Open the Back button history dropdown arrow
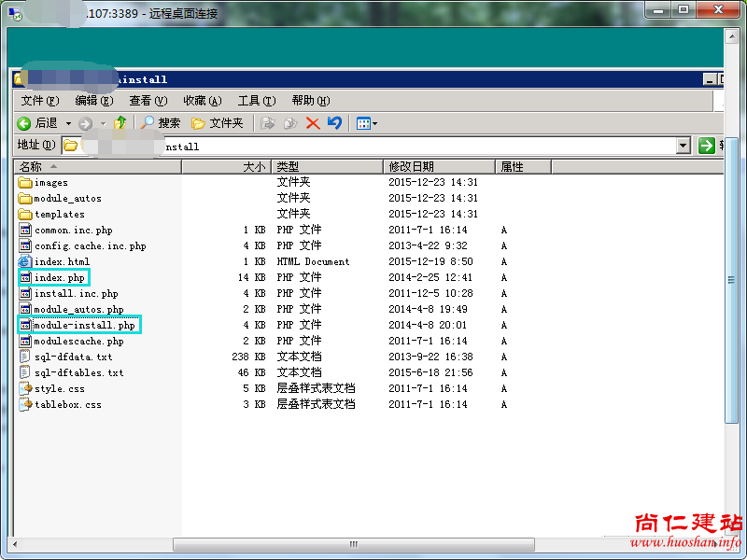This screenshot has width=747, height=560. click(68, 123)
